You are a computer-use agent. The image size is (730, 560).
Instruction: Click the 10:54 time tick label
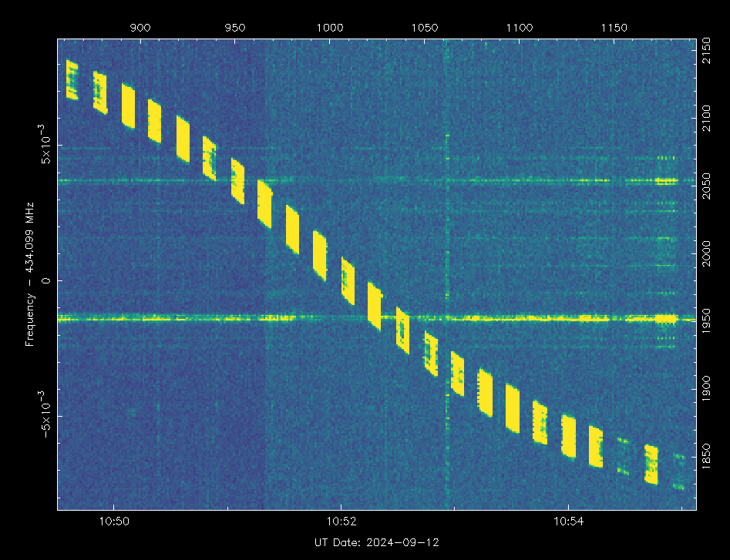[568, 521]
